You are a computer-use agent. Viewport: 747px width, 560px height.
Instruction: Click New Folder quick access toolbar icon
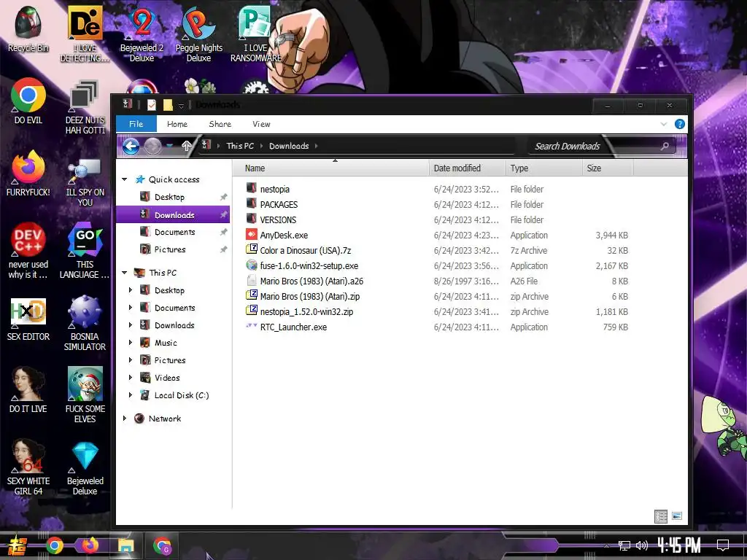click(168, 105)
